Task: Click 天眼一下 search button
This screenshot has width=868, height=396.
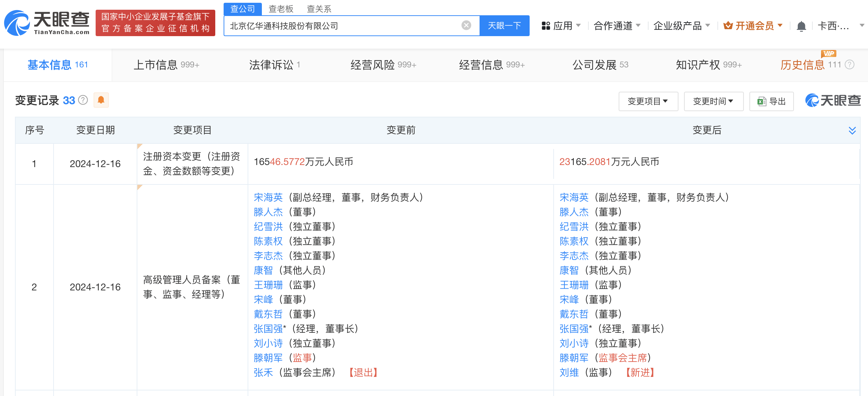Action: (x=504, y=26)
